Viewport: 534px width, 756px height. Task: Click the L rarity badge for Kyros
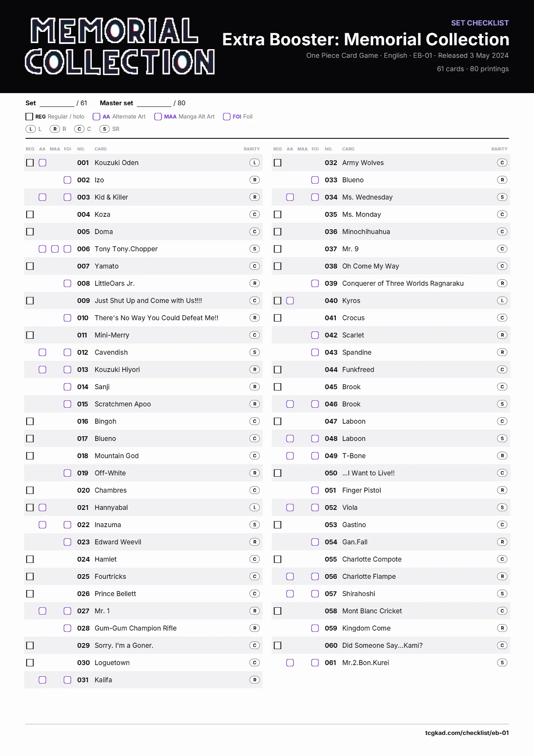[502, 300]
